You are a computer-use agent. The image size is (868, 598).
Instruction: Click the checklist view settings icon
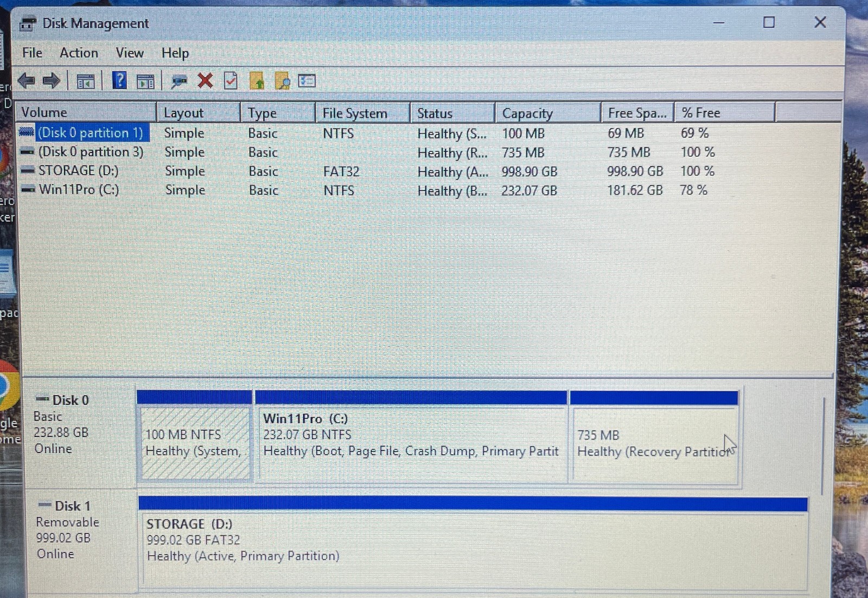(307, 81)
